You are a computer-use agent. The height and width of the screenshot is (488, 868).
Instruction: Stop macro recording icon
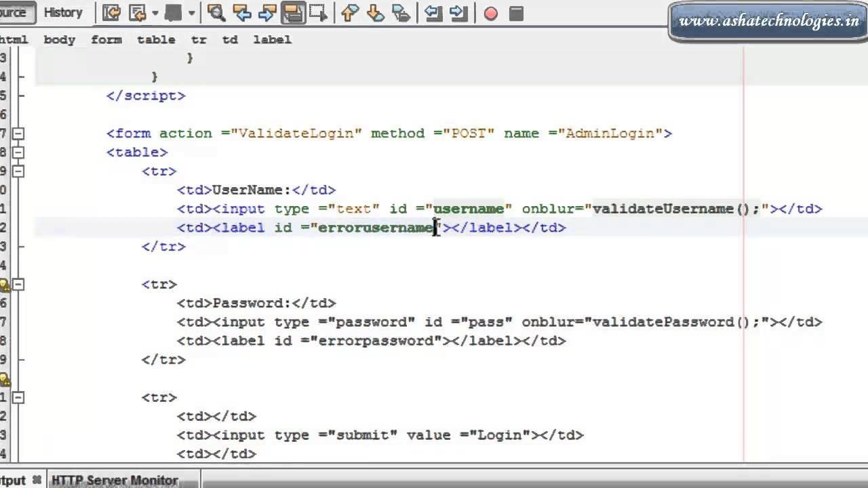pos(516,13)
